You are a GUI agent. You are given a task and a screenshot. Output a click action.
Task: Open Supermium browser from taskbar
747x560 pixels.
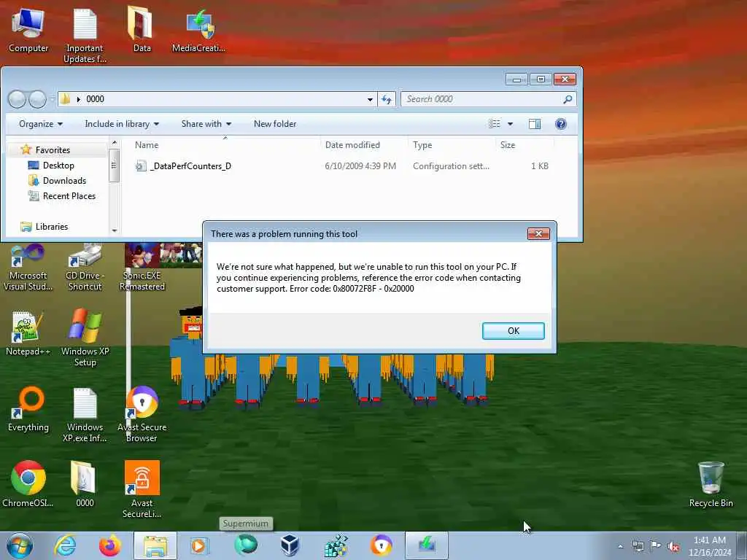tap(246, 545)
